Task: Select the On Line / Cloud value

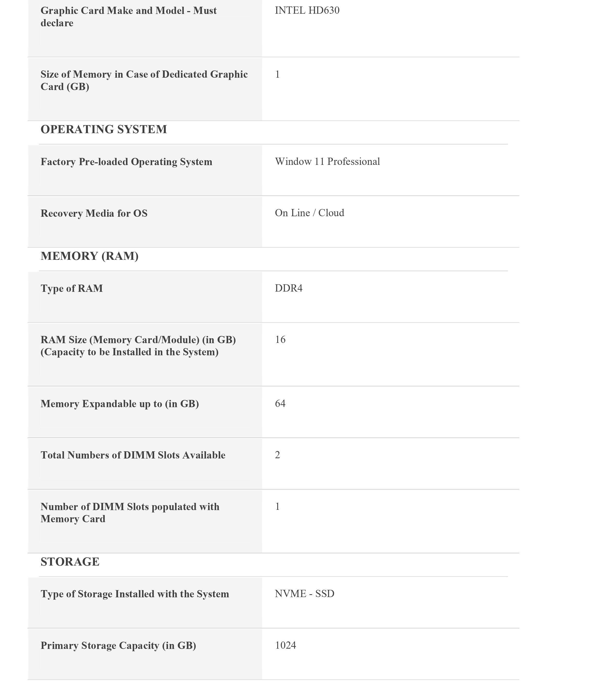Action: pyautogui.click(x=309, y=213)
